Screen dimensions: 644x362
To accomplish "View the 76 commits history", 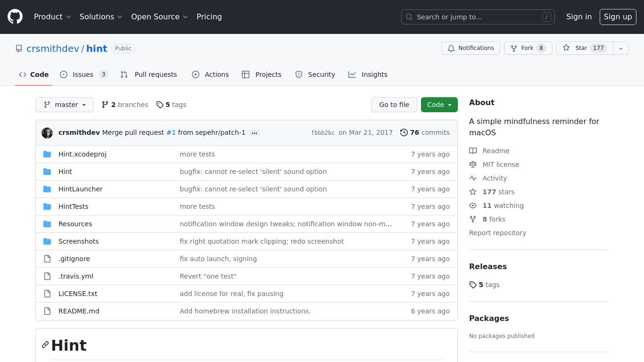I will [x=425, y=132].
